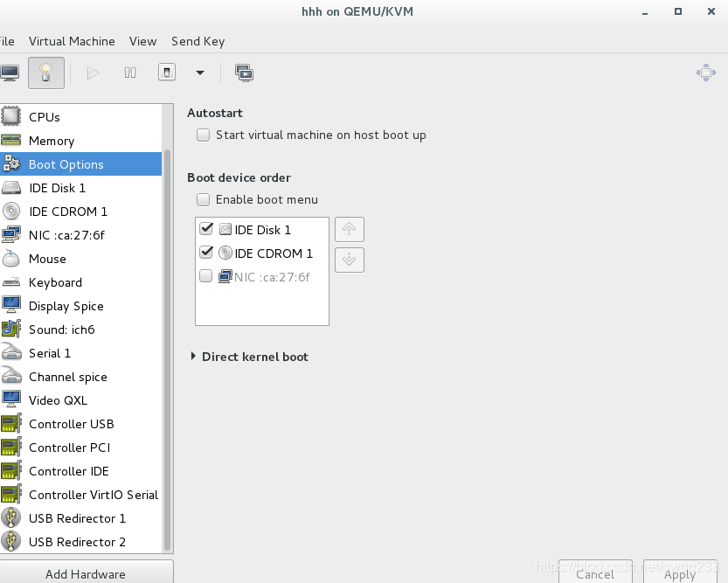Move boot device down arrow button

coord(350,260)
